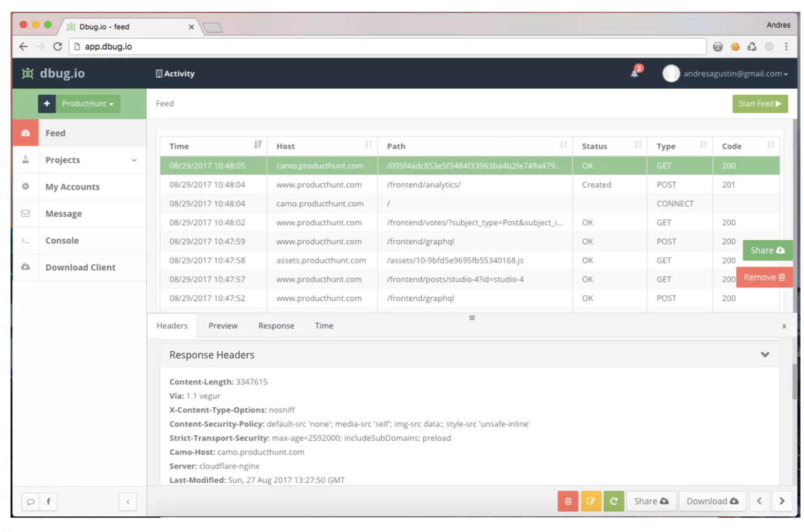Click the browser reload button
Screen dimensions: 804x532
pyautogui.click(x=58, y=46)
